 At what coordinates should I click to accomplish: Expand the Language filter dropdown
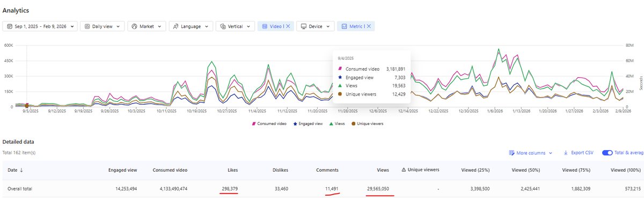[191, 26]
